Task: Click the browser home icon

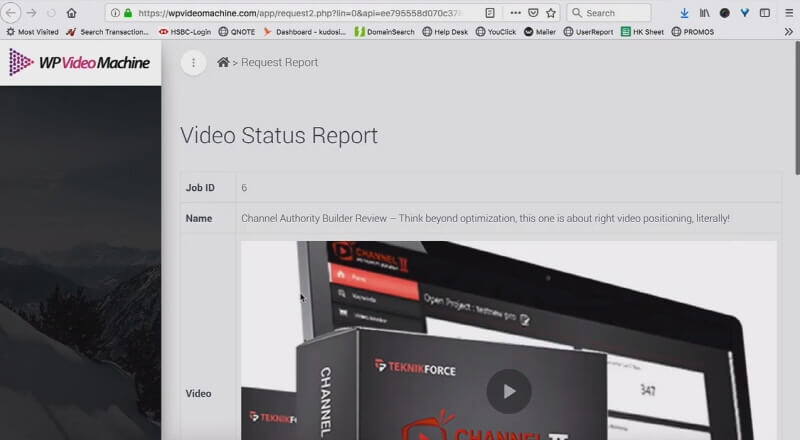Action: [x=71, y=13]
